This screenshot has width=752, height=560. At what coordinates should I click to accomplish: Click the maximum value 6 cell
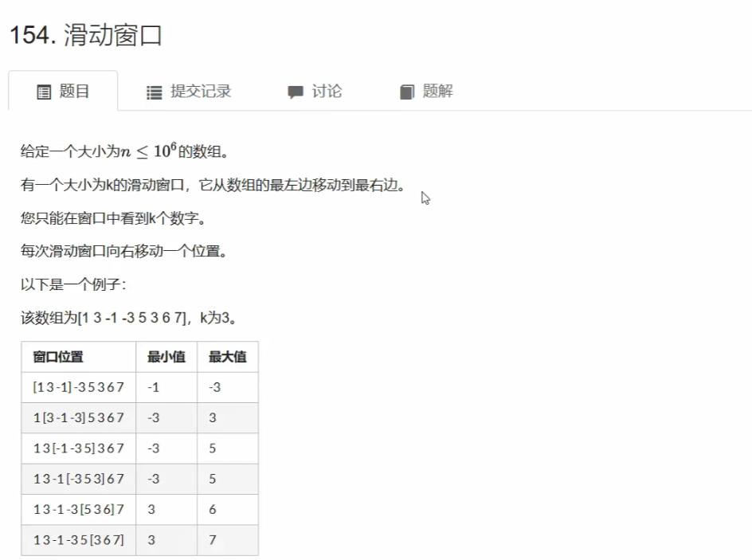tap(213, 509)
